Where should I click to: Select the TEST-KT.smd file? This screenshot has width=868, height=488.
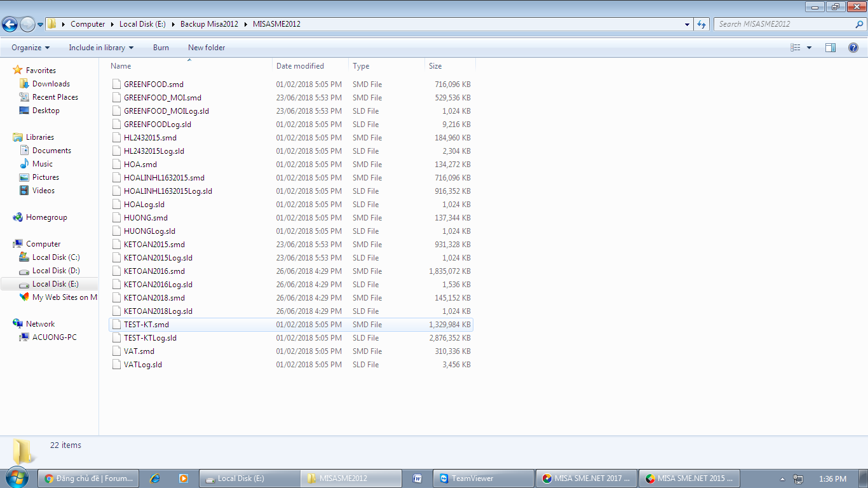[146, 324]
